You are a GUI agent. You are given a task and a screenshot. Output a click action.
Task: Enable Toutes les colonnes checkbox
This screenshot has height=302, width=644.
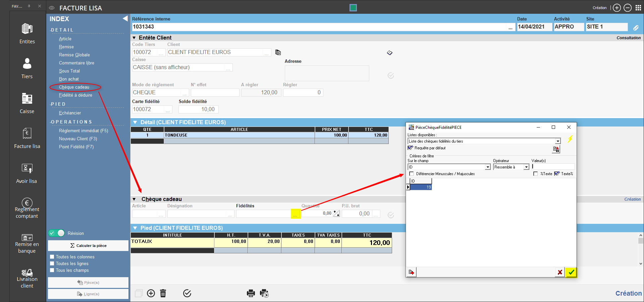52,257
